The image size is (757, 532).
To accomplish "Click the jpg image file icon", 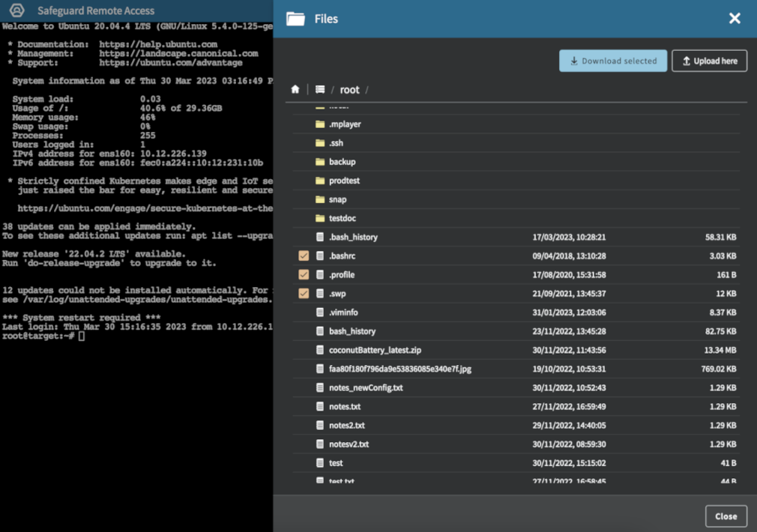I will tap(319, 369).
